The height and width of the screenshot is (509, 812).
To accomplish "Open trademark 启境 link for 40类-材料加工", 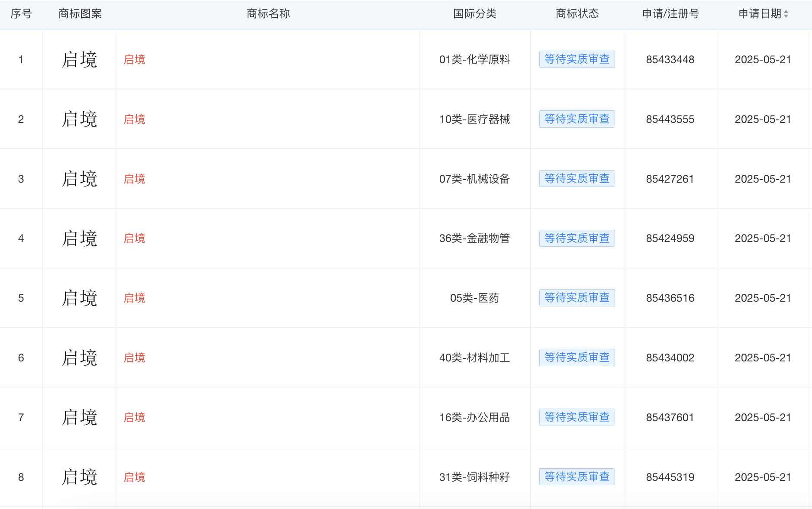I will pos(134,358).
